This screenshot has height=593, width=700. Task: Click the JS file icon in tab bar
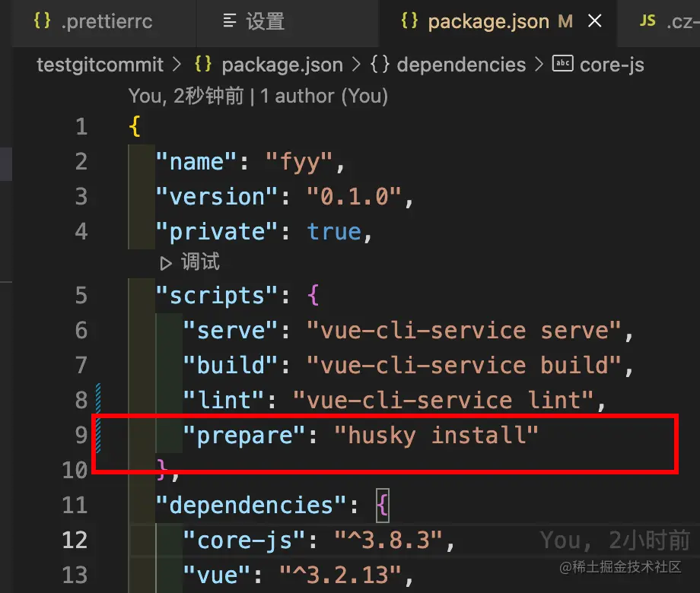pos(647,21)
